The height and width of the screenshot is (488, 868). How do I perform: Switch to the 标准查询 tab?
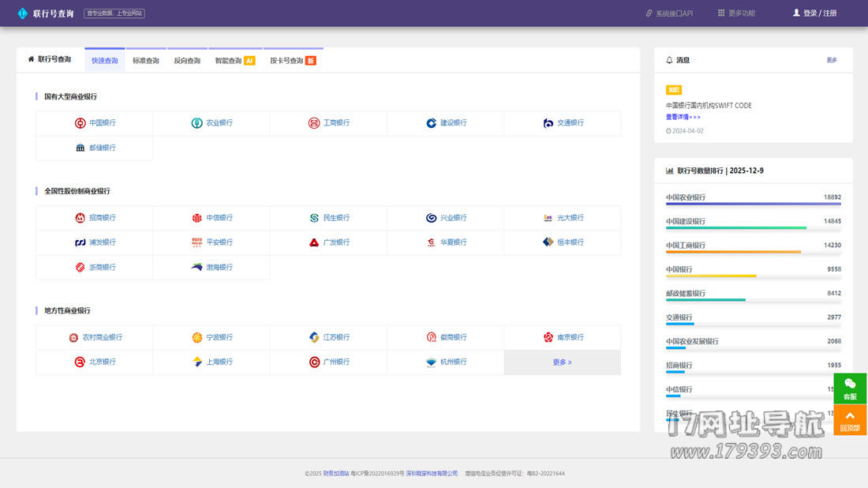(145, 61)
